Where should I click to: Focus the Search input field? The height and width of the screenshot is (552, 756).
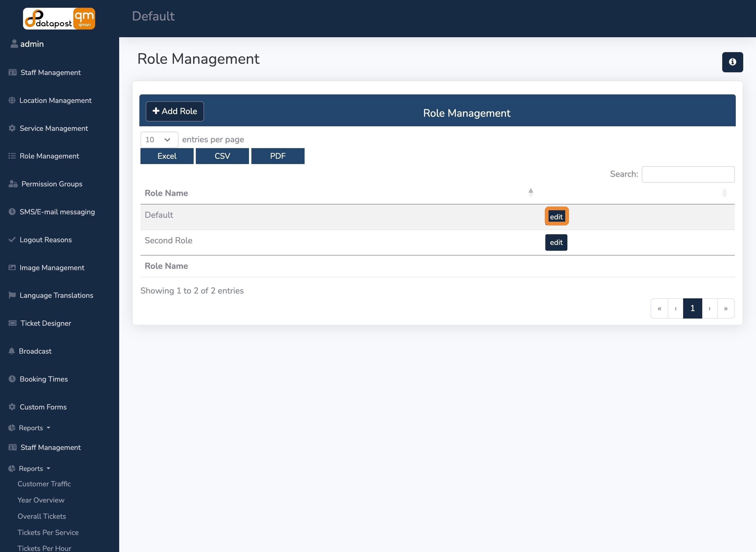click(688, 174)
